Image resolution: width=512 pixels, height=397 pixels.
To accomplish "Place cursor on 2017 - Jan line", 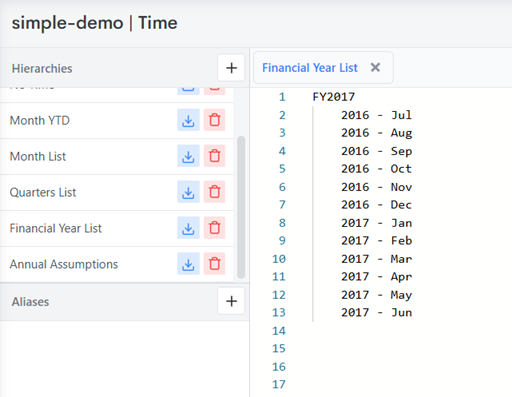I will (x=376, y=223).
